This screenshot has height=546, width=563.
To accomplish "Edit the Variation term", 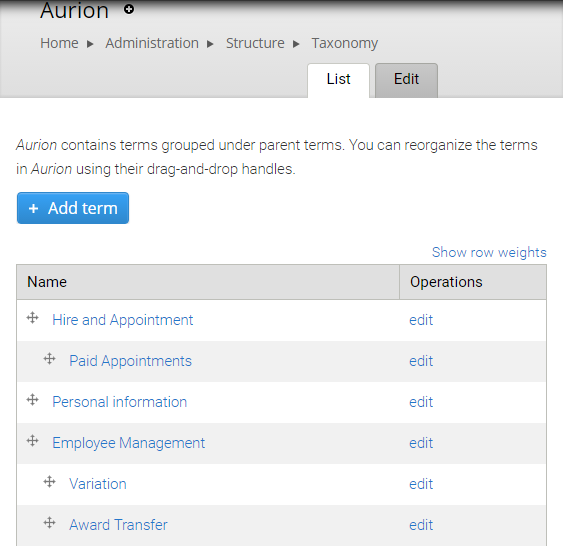I will pos(421,484).
